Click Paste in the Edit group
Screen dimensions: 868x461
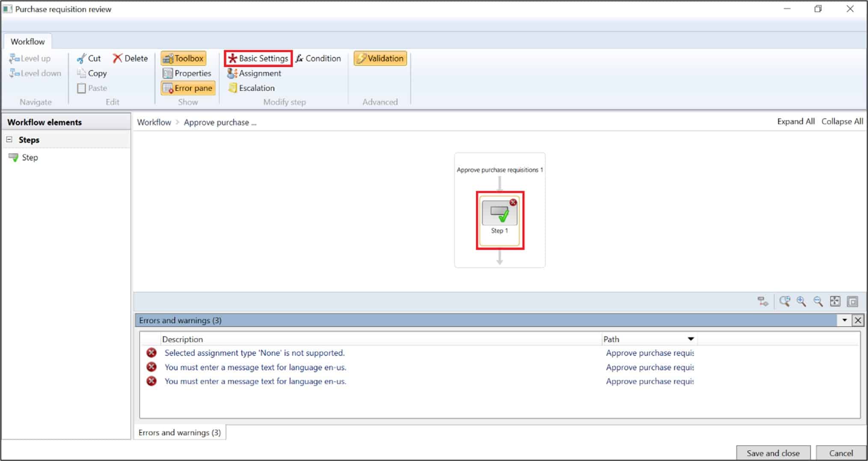[92, 88]
